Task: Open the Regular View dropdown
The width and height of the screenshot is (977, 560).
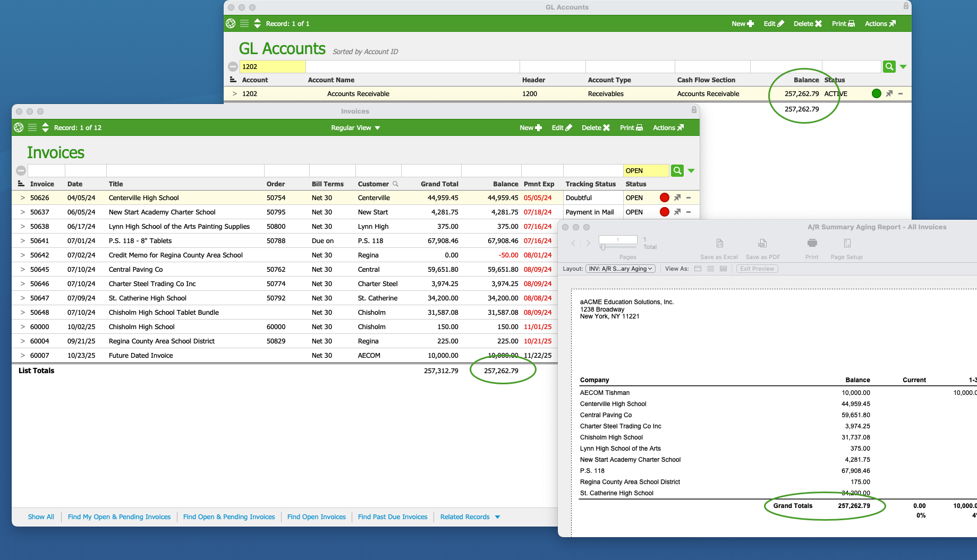Action: tap(355, 128)
